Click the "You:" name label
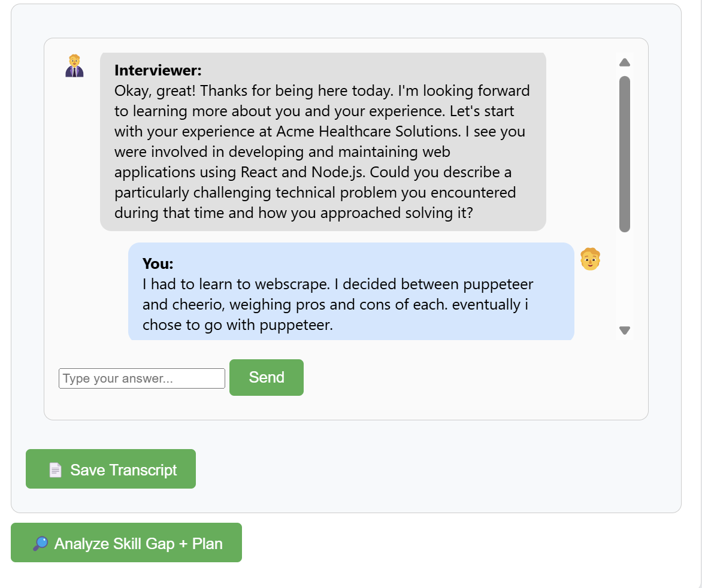702x588 pixels. pyautogui.click(x=158, y=264)
